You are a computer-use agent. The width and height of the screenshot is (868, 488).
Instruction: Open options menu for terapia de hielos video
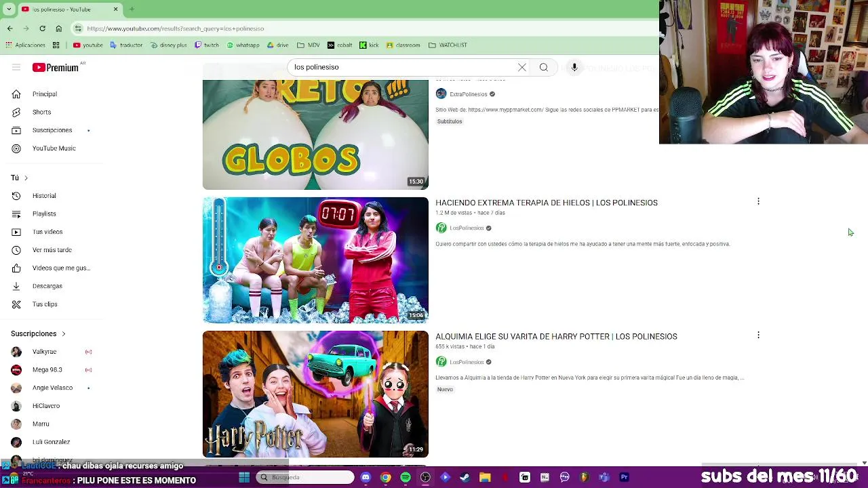[x=758, y=201]
